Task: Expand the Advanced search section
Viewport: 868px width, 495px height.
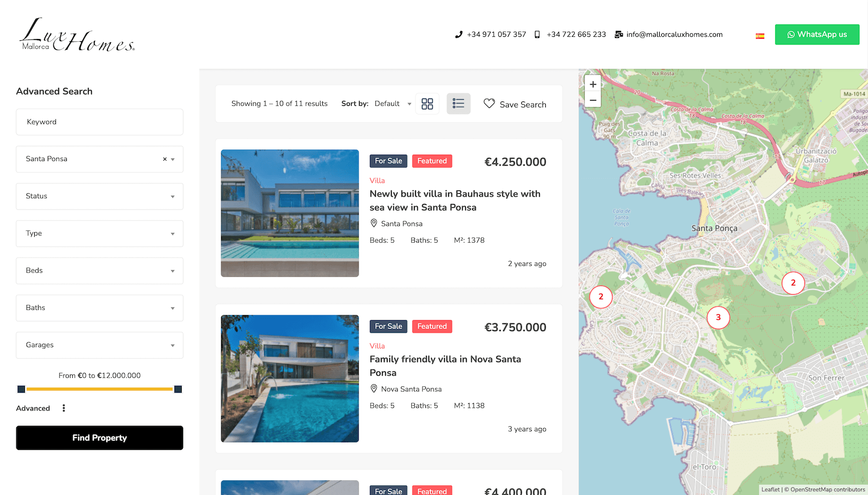Action: pyautogui.click(x=33, y=408)
